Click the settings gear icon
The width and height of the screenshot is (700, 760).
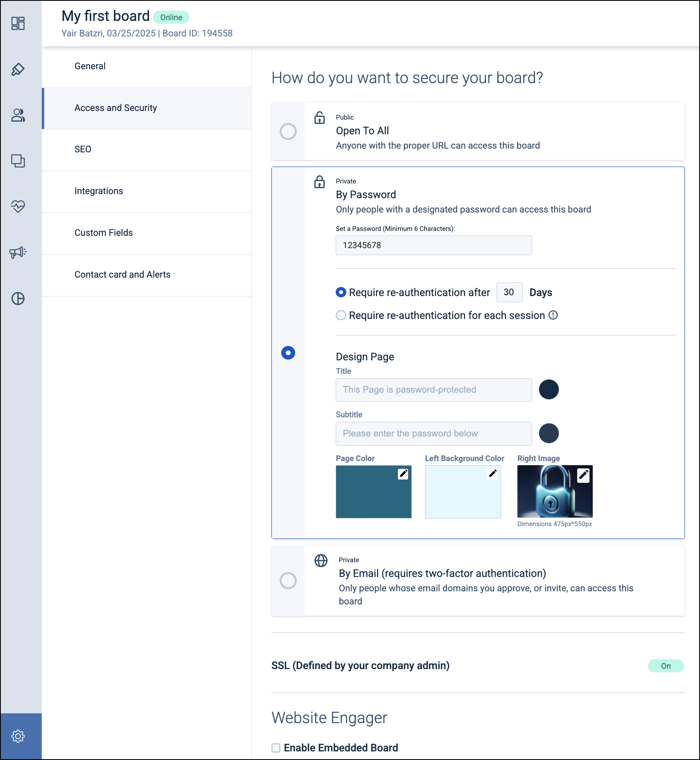coord(18,736)
